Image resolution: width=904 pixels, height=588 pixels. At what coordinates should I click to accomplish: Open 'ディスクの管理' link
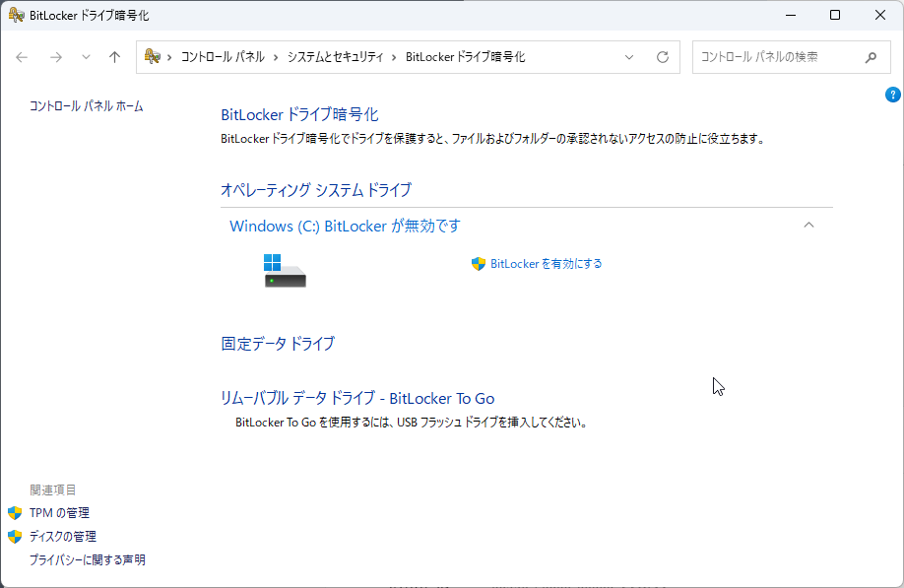pos(62,537)
